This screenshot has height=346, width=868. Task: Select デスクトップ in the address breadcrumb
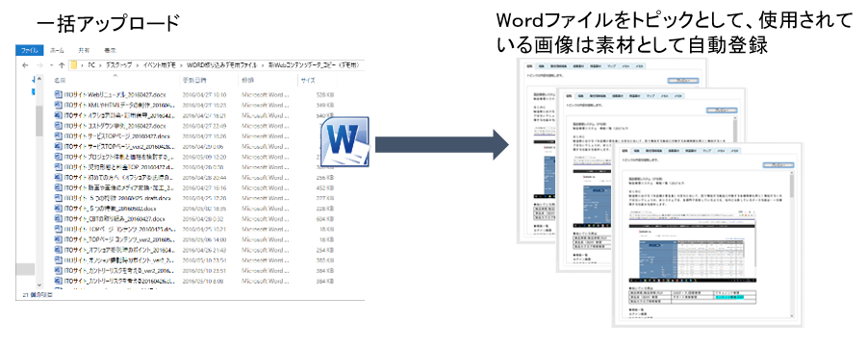pos(119,65)
